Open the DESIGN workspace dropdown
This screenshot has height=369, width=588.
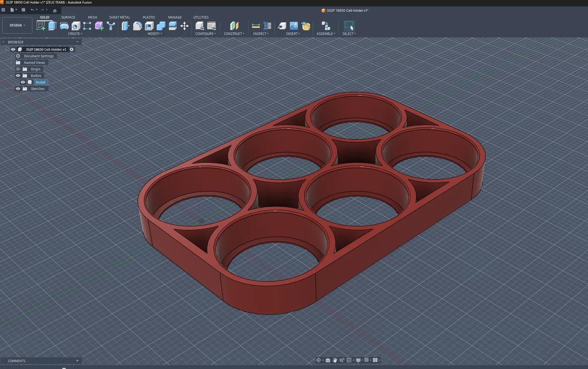point(17,25)
